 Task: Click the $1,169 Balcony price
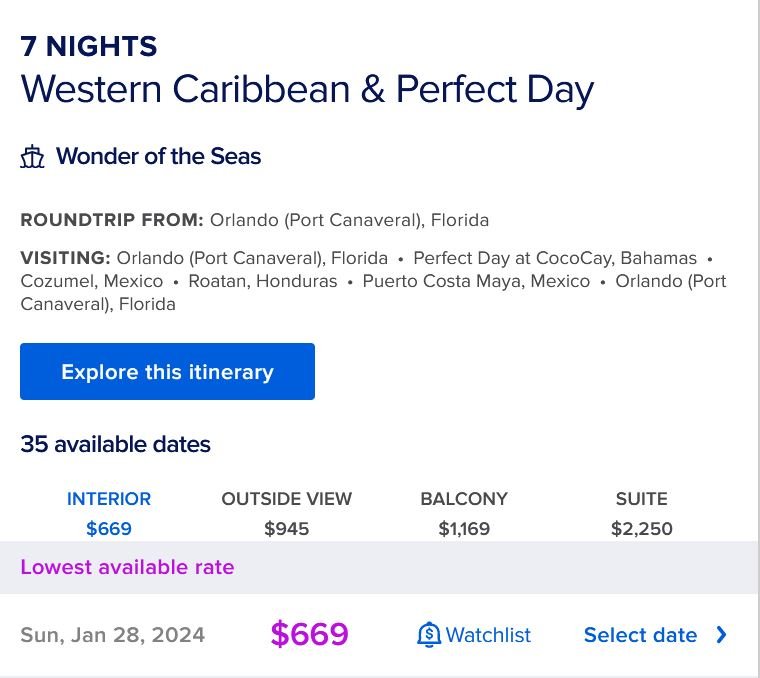coord(464,528)
